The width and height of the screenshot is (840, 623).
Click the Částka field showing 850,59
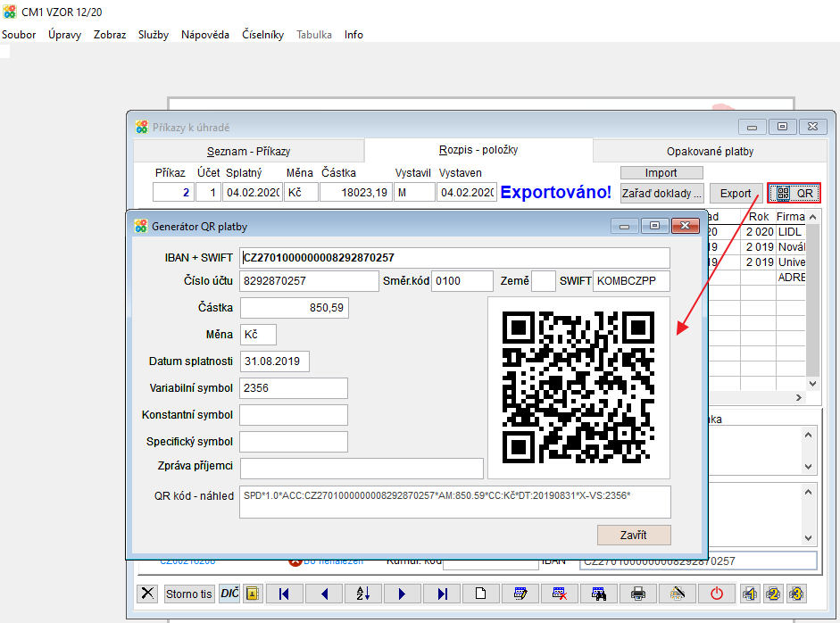tap(294, 308)
